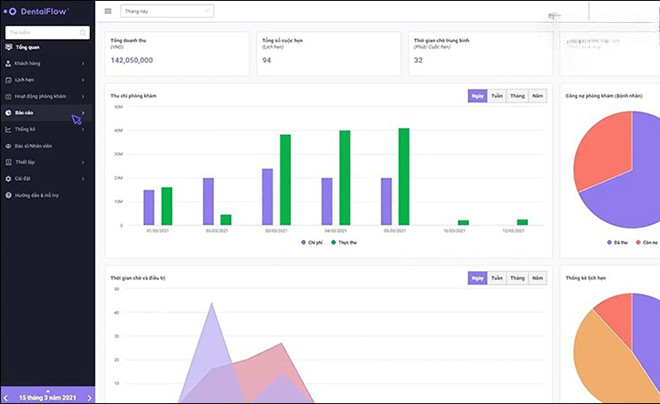Click the Cài đặt gear icon

pos(8,178)
